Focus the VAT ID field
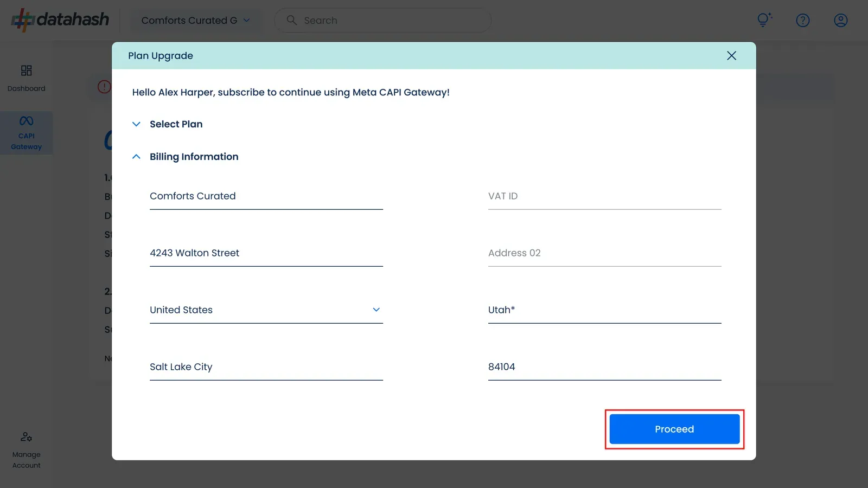 [605, 196]
